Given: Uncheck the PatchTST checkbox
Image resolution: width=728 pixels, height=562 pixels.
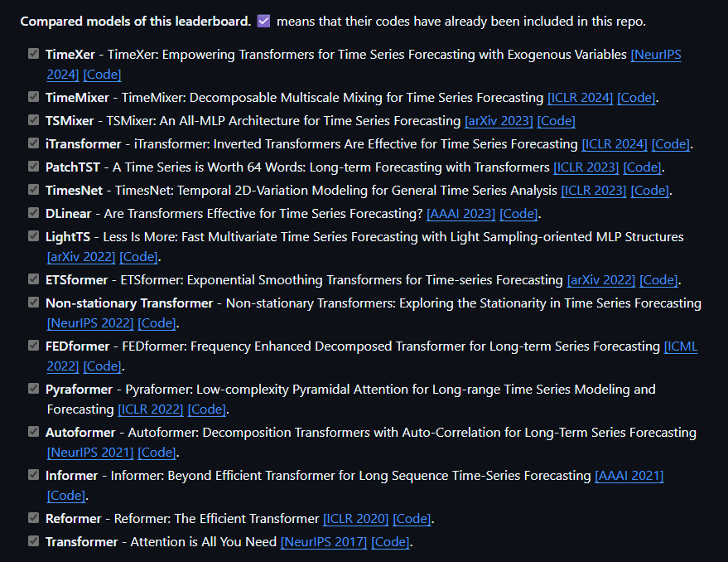Looking at the screenshot, I should click(33, 167).
